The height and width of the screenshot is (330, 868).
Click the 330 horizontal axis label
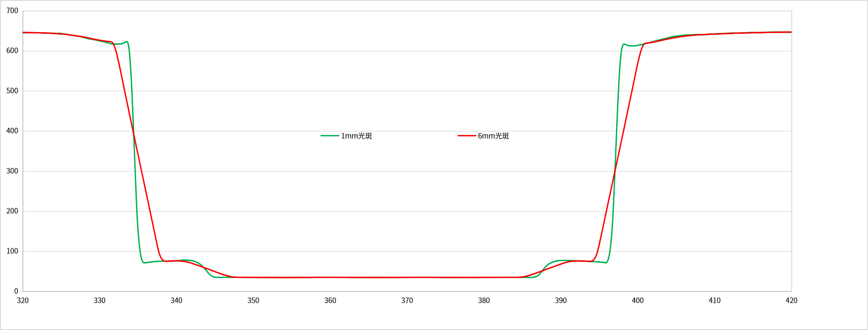[x=100, y=300]
